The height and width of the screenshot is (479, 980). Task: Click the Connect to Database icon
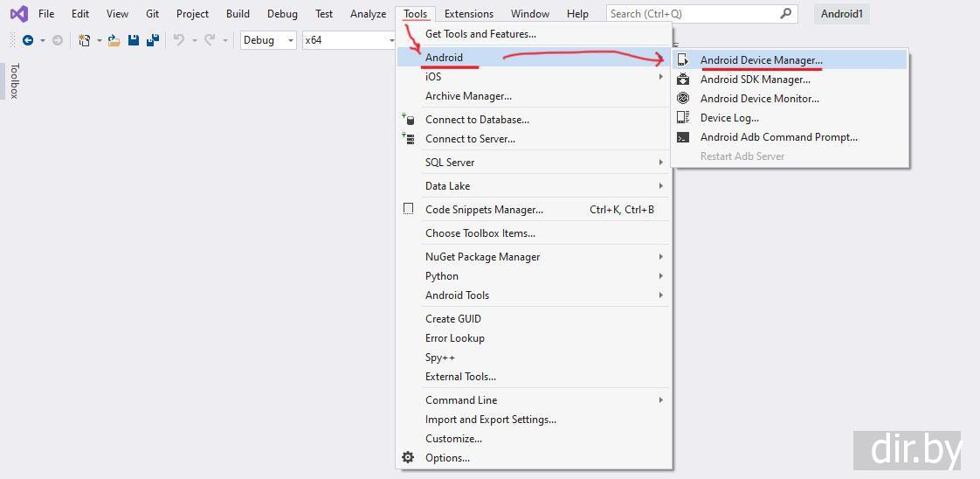click(x=408, y=119)
